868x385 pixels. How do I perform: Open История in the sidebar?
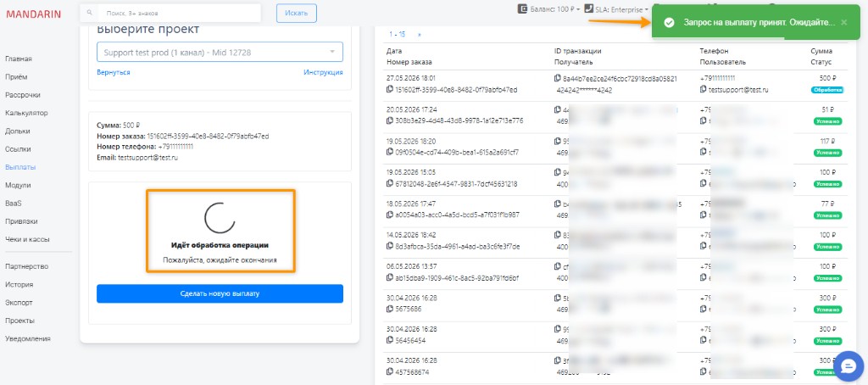point(19,285)
